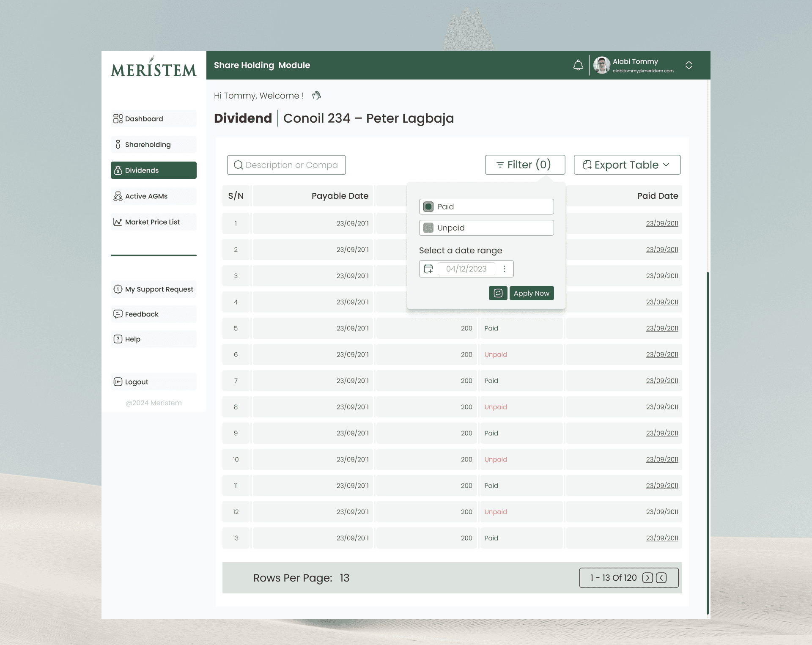The width and height of the screenshot is (812, 645).
Task: Open the Export Table dropdown
Action: click(627, 165)
